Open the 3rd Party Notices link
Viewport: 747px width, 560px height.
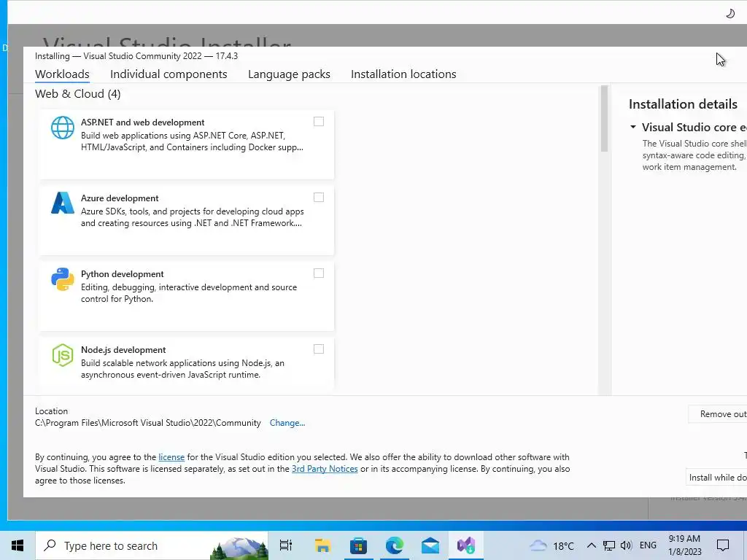325,469
